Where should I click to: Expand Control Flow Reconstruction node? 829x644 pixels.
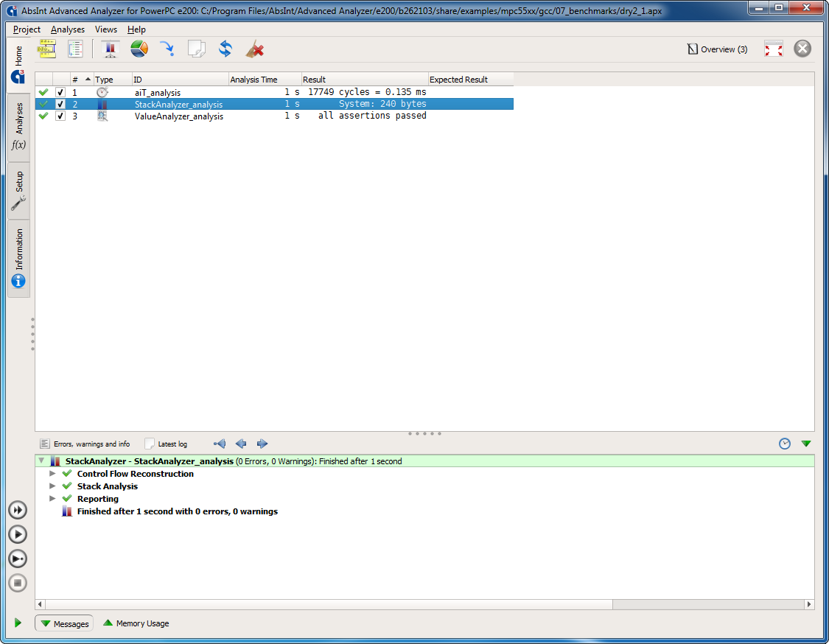point(52,474)
